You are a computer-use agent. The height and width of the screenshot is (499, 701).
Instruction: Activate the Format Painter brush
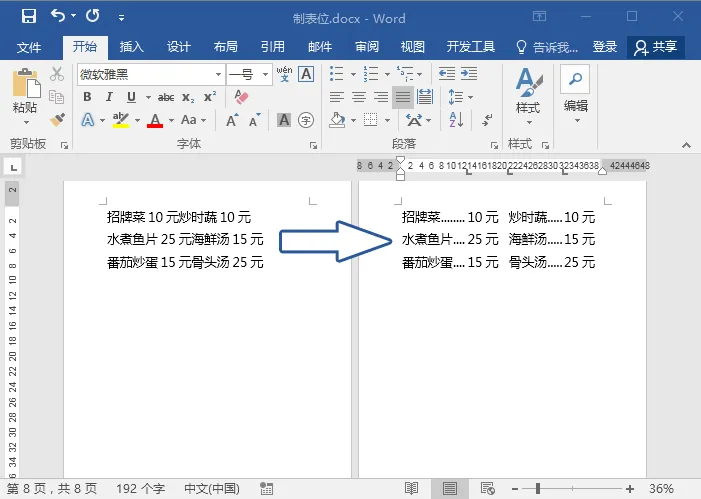(x=57, y=119)
